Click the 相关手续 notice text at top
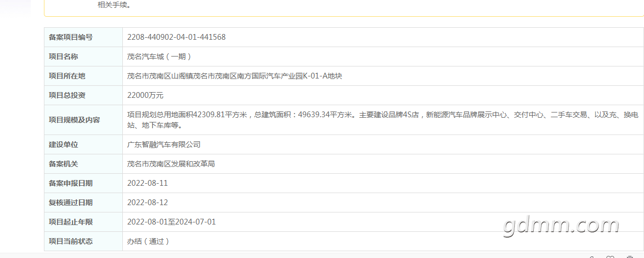The height and width of the screenshot is (258, 644). pyautogui.click(x=113, y=5)
